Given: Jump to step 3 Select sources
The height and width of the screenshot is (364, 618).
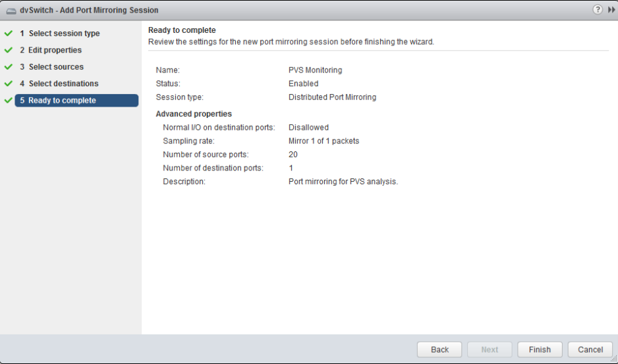Looking at the screenshot, I should tap(56, 67).
